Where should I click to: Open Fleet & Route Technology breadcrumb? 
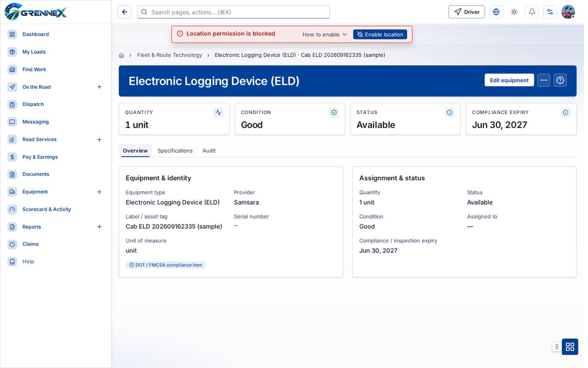pos(170,55)
